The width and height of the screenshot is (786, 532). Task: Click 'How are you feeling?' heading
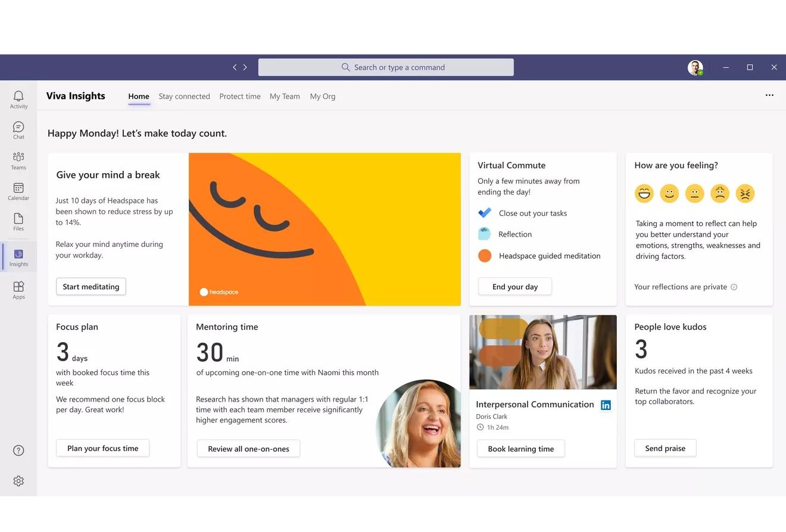point(676,165)
